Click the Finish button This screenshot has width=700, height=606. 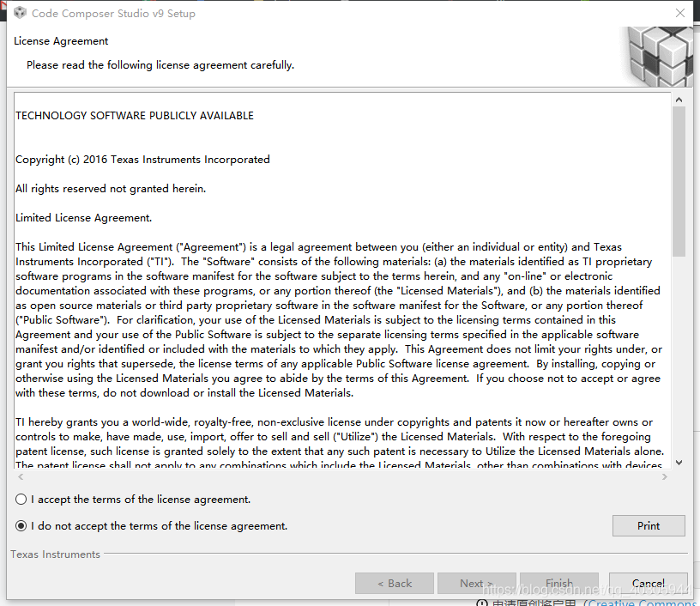(x=558, y=584)
